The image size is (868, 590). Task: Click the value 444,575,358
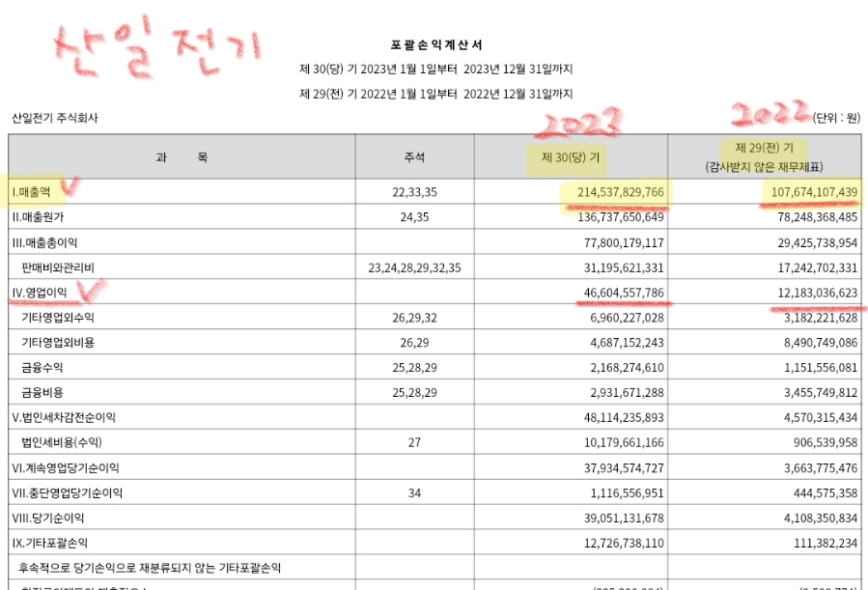(826, 493)
